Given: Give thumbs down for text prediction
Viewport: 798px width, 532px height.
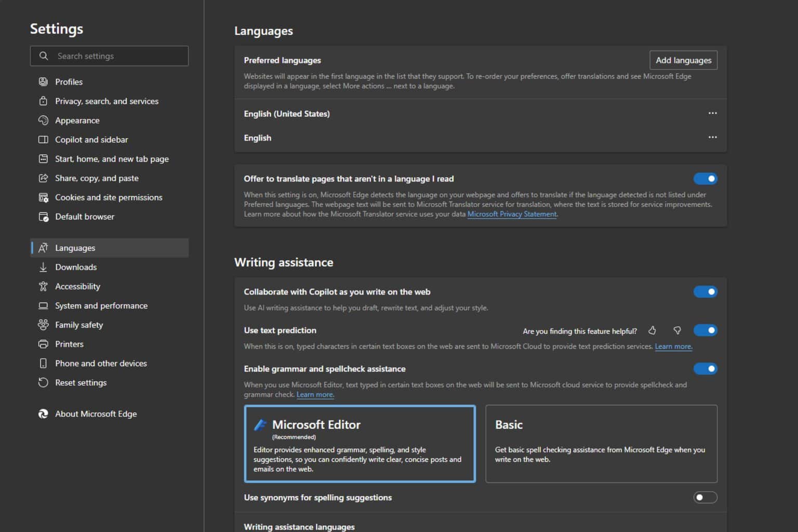Looking at the screenshot, I should click(677, 330).
